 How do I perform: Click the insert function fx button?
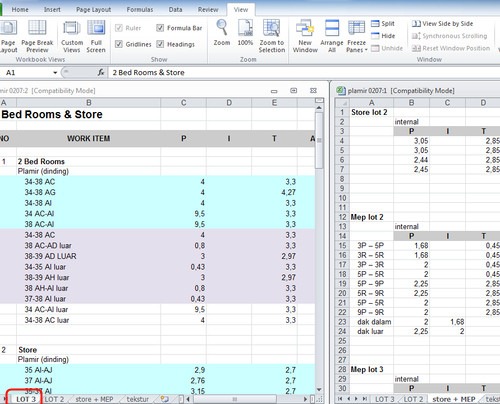pos(101,72)
